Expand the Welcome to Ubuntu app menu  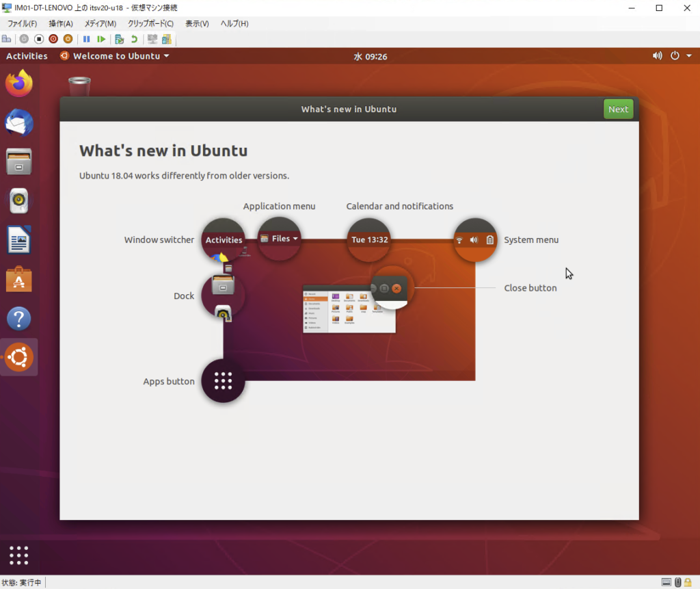(115, 56)
